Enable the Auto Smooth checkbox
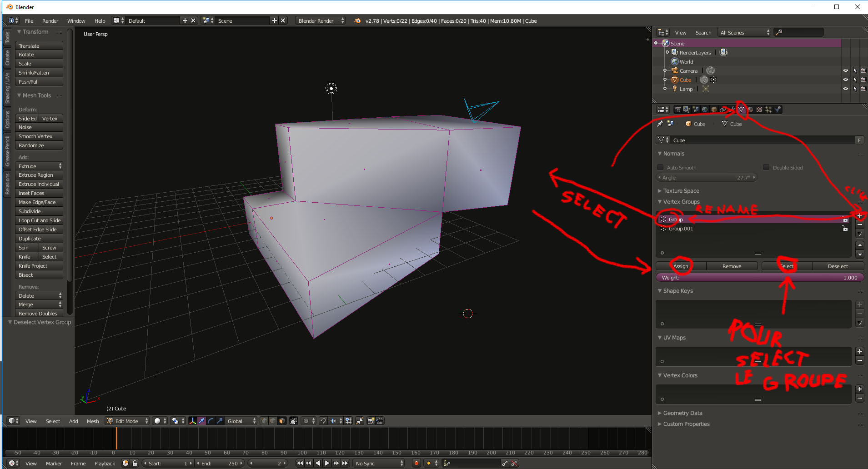Screen dimensions: 868x469 (660, 167)
